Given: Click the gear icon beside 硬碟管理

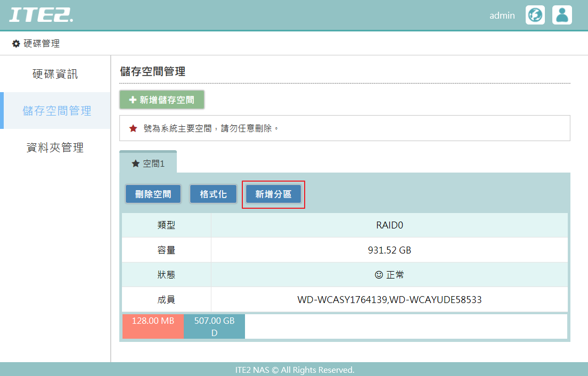Looking at the screenshot, I should tap(16, 44).
